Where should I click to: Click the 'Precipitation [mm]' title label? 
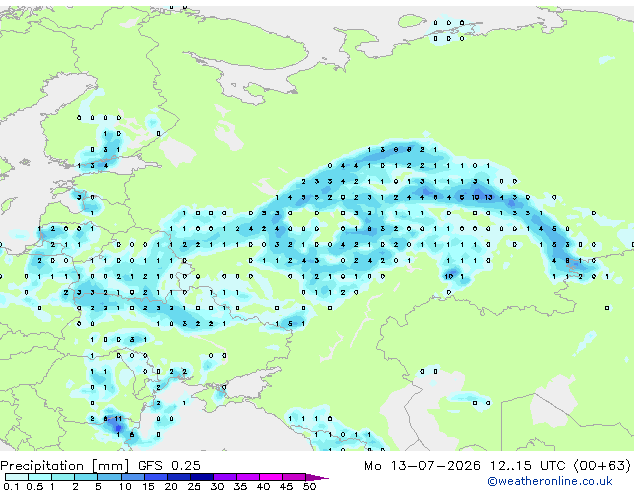[x=65, y=466]
